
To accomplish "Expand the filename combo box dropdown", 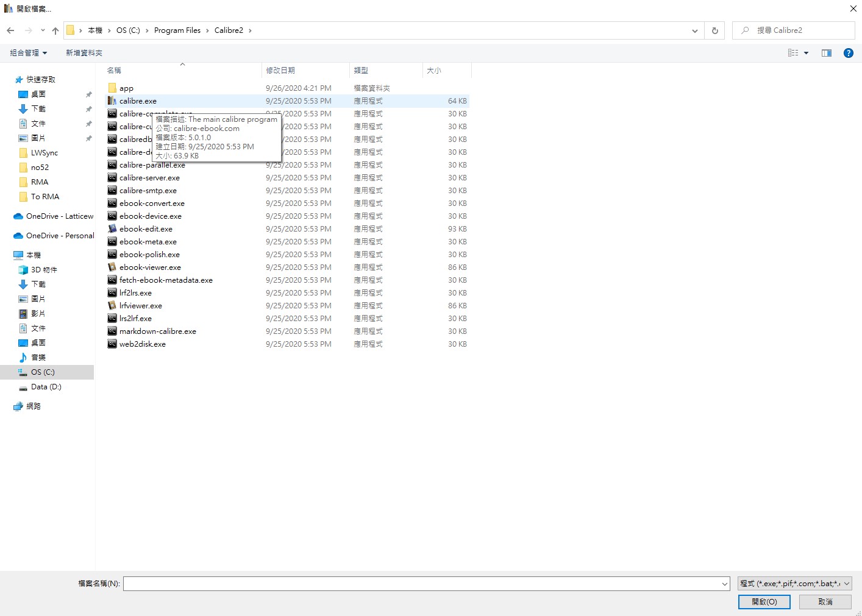I will click(x=725, y=584).
